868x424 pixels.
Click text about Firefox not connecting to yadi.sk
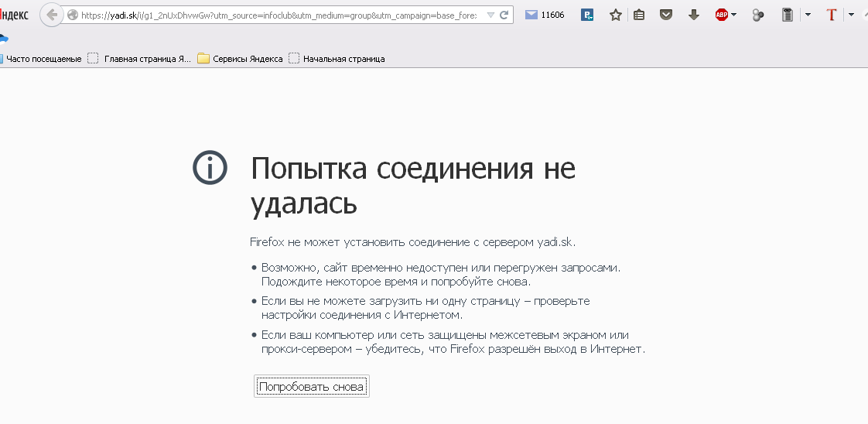pyautogui.click(x=413, y=242)
